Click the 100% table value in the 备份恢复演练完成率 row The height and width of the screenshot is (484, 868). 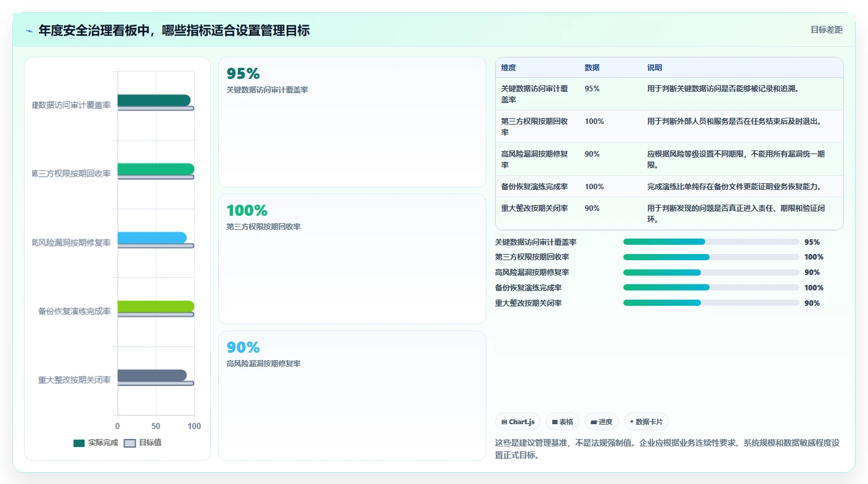click(x=594, y=186)
